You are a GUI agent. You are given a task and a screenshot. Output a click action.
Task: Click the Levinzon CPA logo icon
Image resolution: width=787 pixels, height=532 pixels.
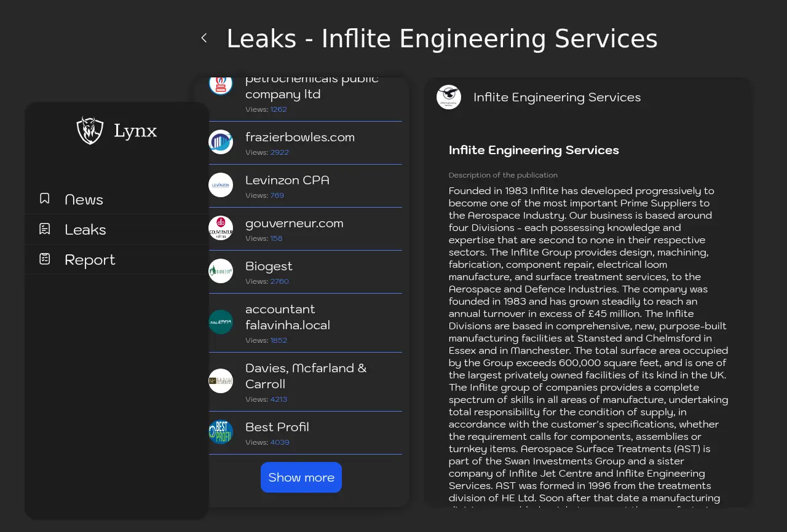221,185
